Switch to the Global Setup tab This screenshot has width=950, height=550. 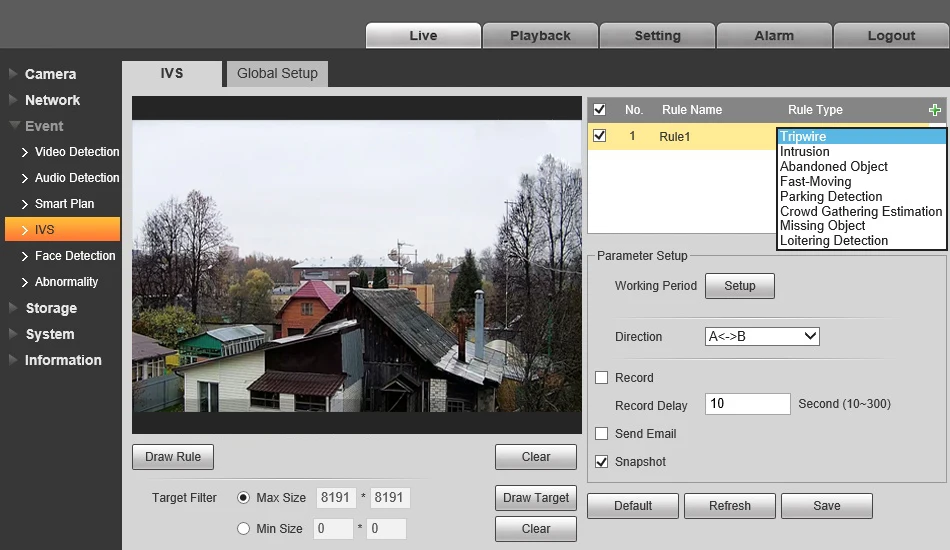(277, 73)
